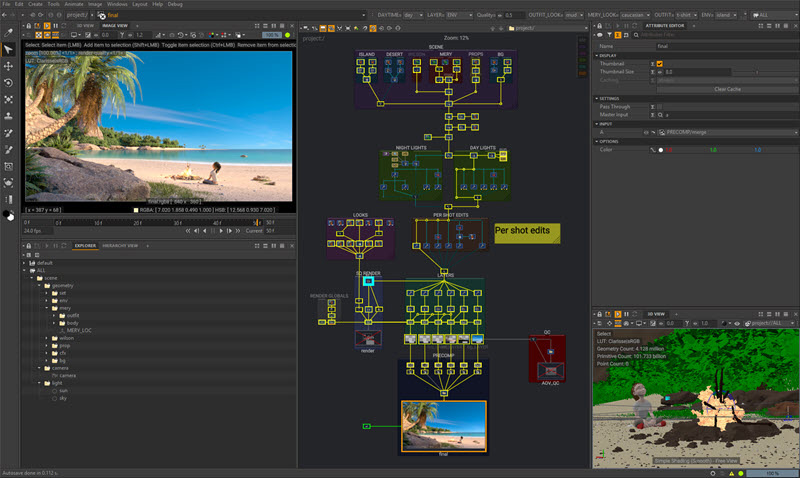Select the cyan 3D render node

[368, 282]
